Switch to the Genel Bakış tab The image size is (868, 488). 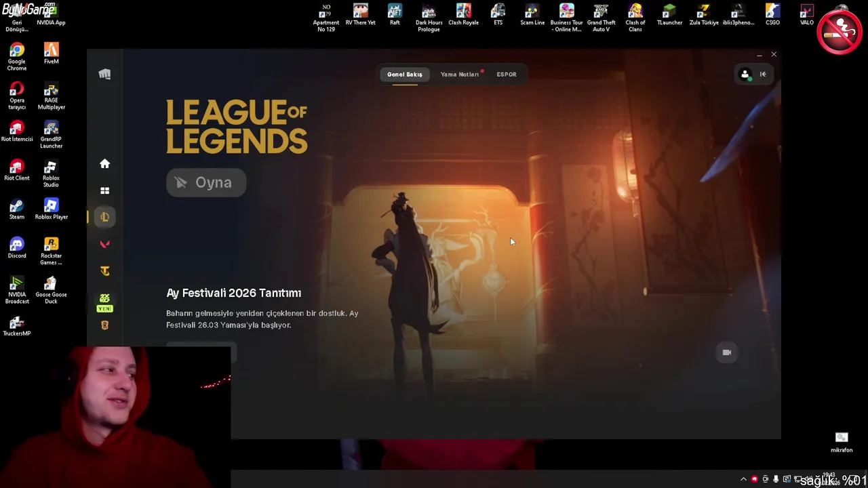(405, 75)
